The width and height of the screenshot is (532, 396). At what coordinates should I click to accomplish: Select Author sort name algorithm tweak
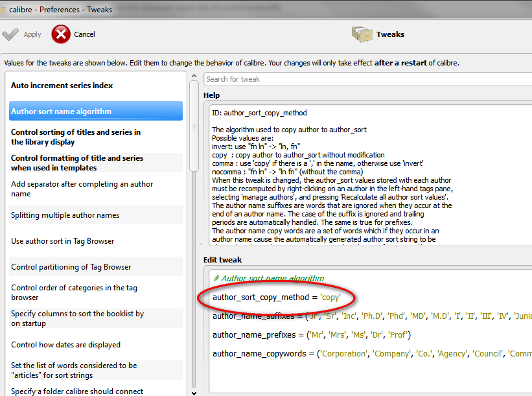[x=96, y=111]
